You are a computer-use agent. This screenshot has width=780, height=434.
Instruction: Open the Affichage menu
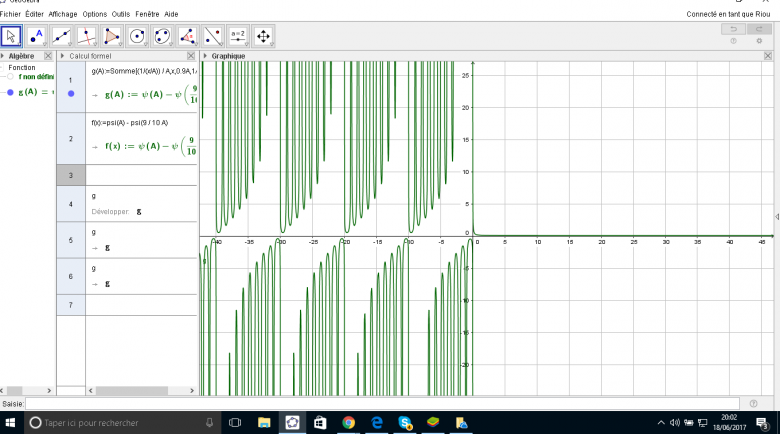[62, 15]
